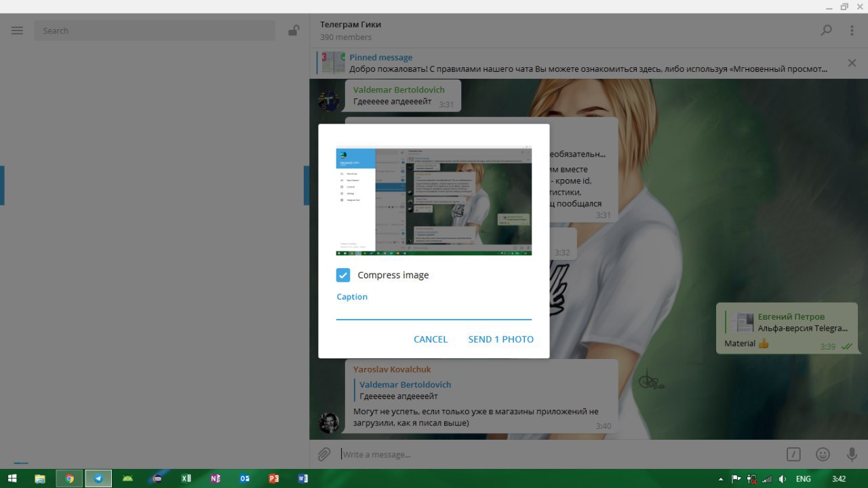The image size is (868, 488).
Task: Launch Excel from taskbar
Action: point(186,478)
